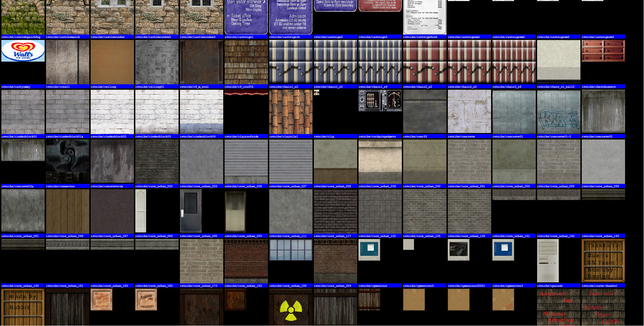This screenshot has width=644, height=326.
Task: Select the cstrike/clayroofside red roof texture
Action: pos(246,92)
